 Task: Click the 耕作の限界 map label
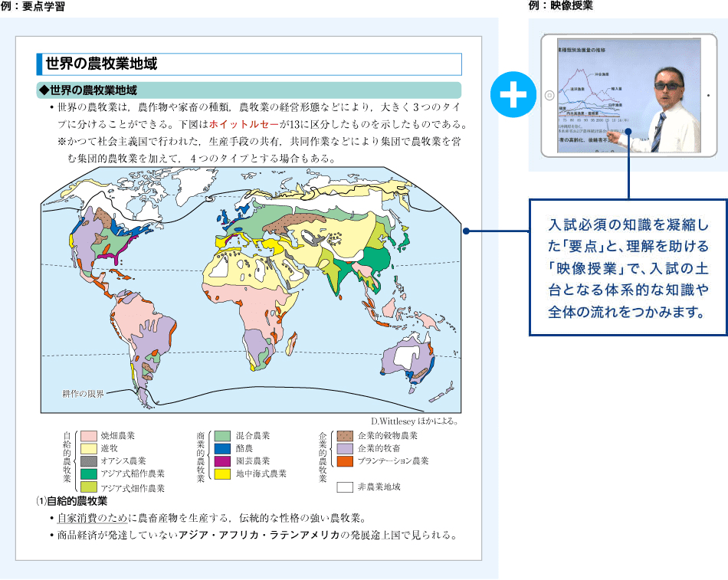click(x=83, y=394)
